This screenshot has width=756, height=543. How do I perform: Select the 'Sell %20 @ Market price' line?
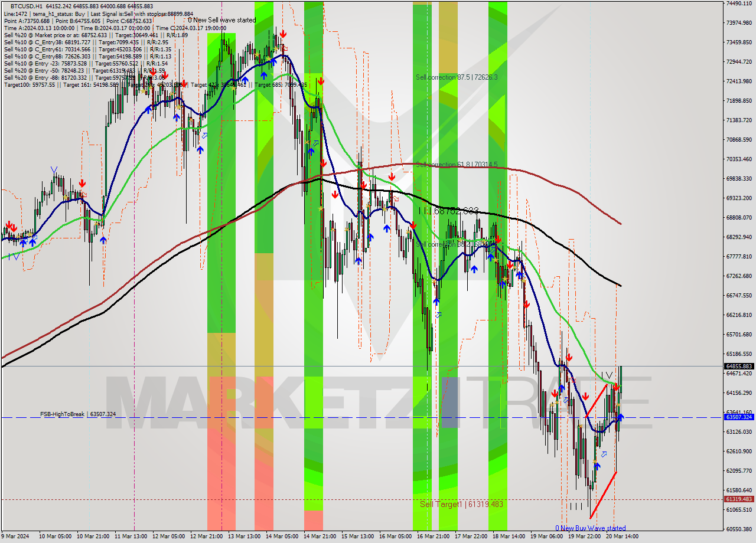coord(96,35)
